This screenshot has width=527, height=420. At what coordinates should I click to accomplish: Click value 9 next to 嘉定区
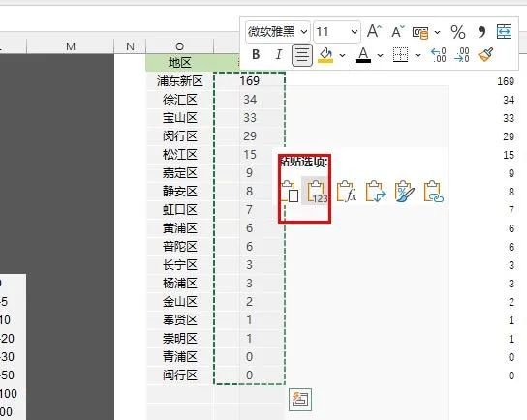click(249, 173)
